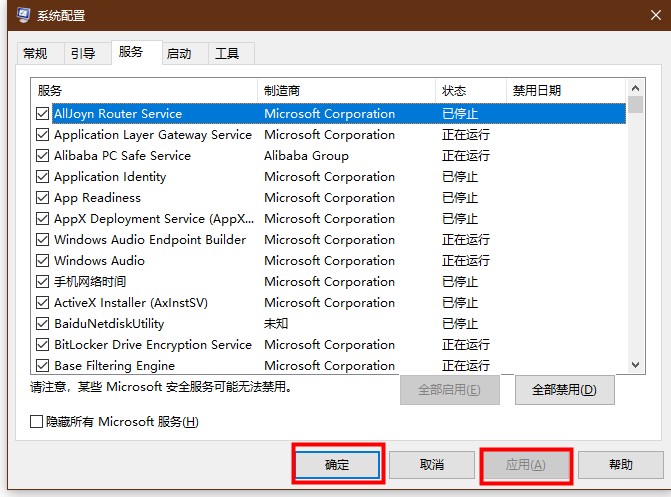The image size is (671, 497).
Task: Click the 取消 button
Action: point(431,465)
